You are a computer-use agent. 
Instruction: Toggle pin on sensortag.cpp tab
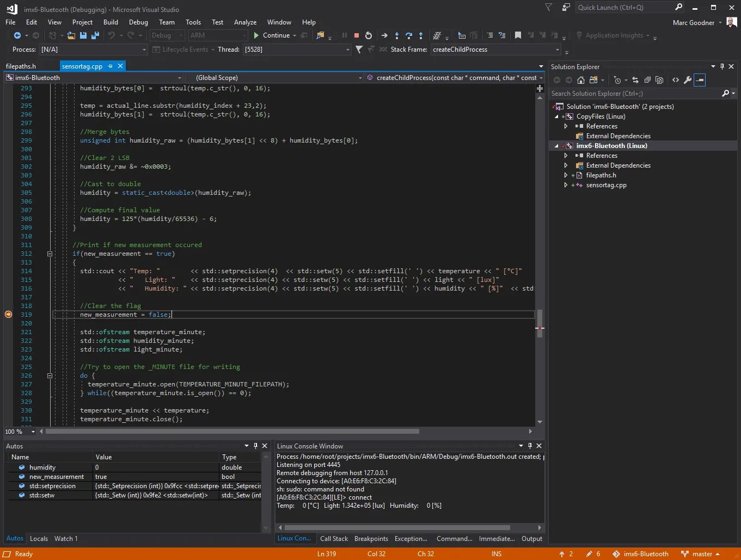110,66
